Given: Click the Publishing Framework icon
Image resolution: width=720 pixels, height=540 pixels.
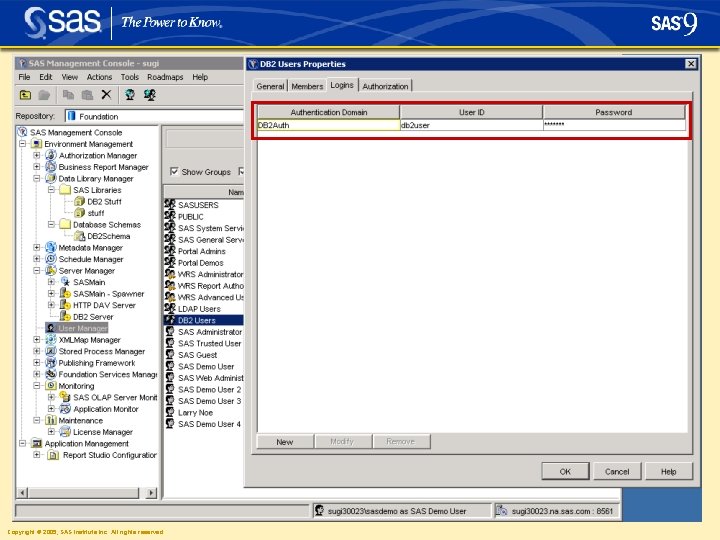Looking at the screenshot, I should pos(51,363).
